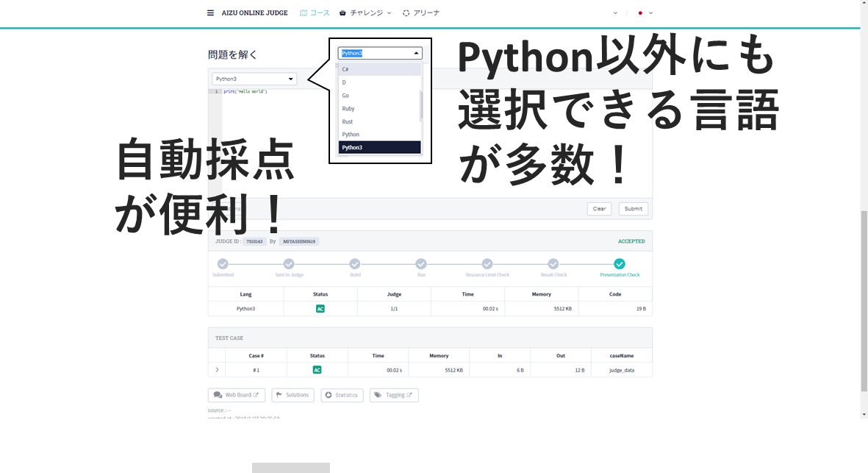Click the Python3 cell in Lang column

pyautogui.click(x=245, y=308)
